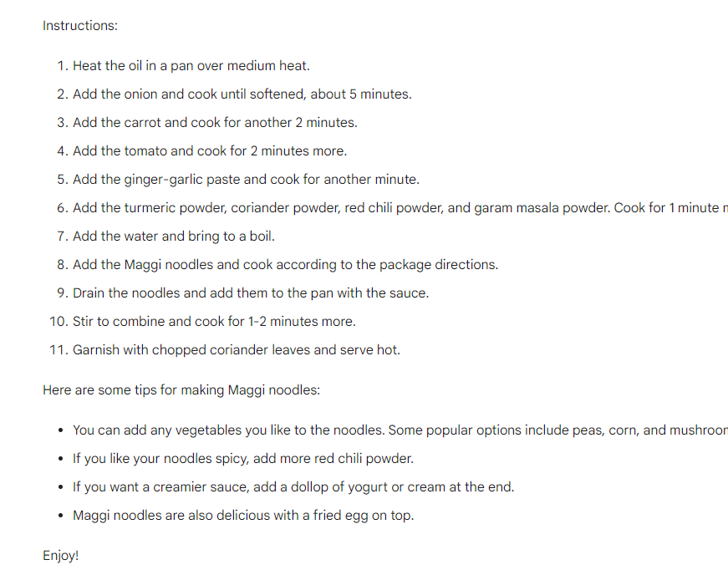Click step 5 about ginger-garlic paste

click(x=246, y=179)
